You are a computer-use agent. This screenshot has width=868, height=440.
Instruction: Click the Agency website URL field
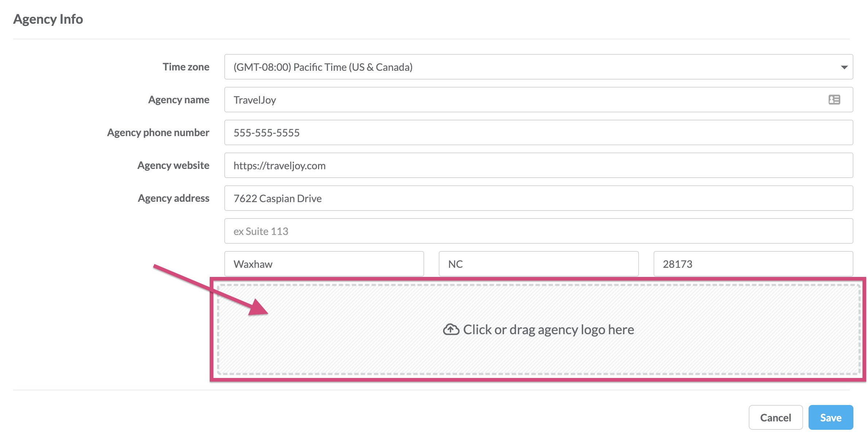(539, 165)
